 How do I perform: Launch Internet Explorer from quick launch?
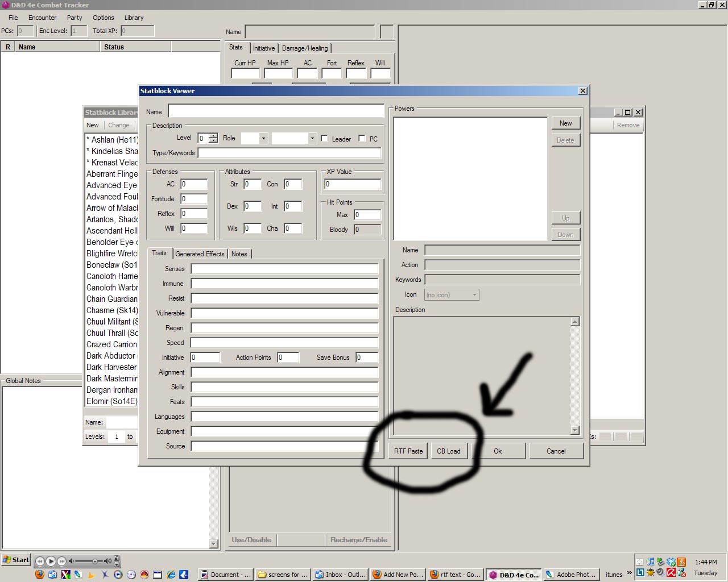pos(171,575)
